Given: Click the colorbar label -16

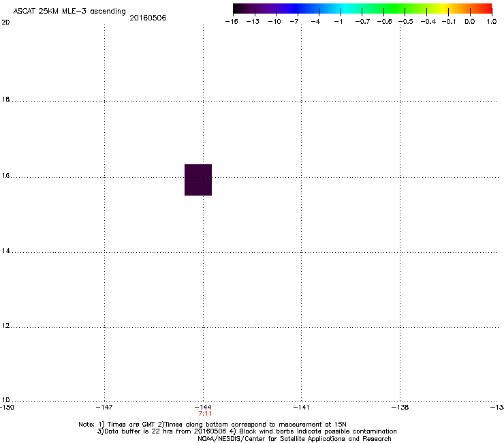Looking at the screenshot, I should [x=232, y=22].
